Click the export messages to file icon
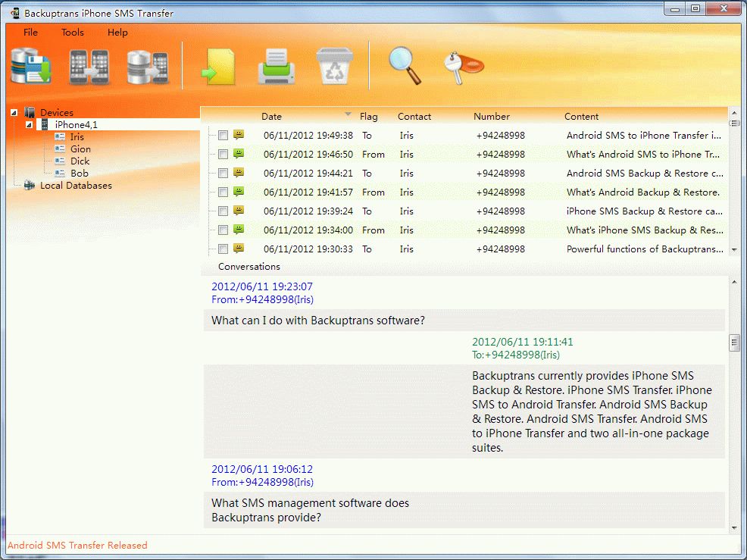Image resolution: width=747 pixels, height=560 pixels. (219, 67)
